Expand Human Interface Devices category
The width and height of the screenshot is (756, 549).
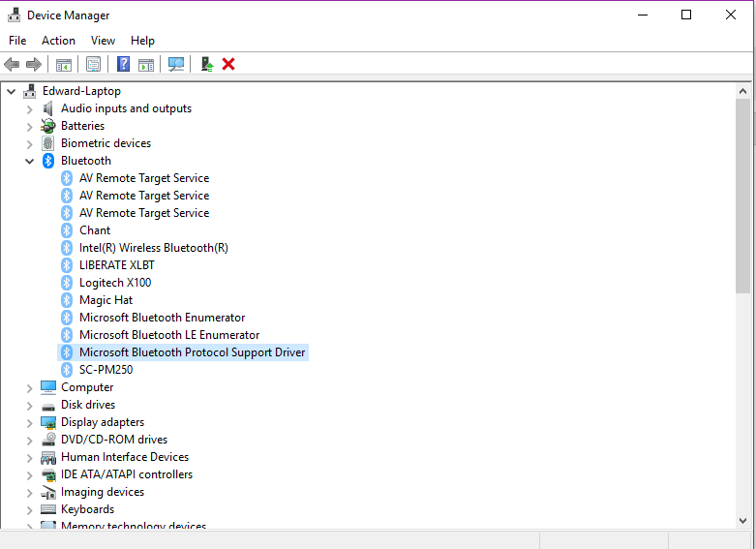pos(30,458)
